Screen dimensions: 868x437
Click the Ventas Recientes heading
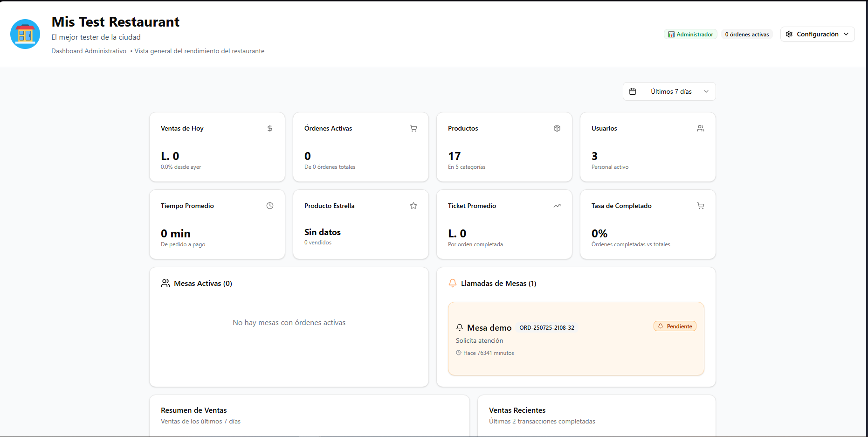pos(517,410)
